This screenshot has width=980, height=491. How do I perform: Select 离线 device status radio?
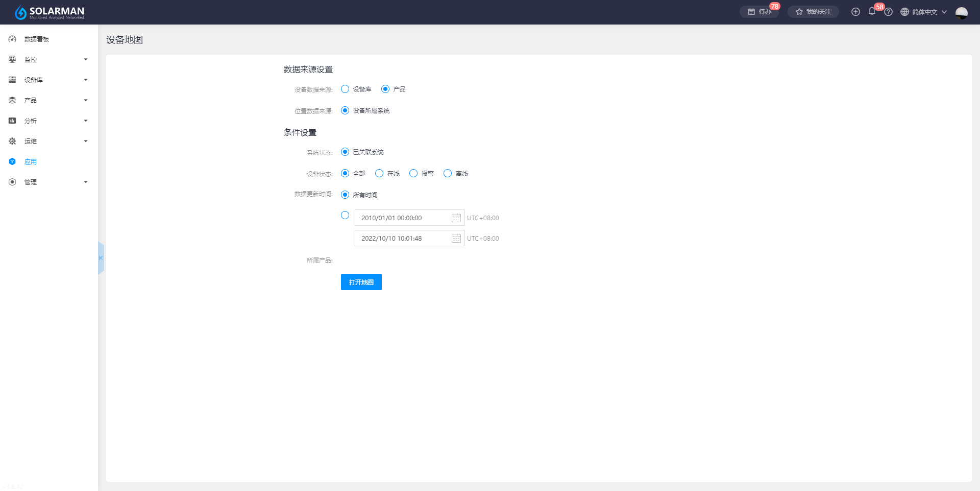pyautogui.click(x=448, y=174)
